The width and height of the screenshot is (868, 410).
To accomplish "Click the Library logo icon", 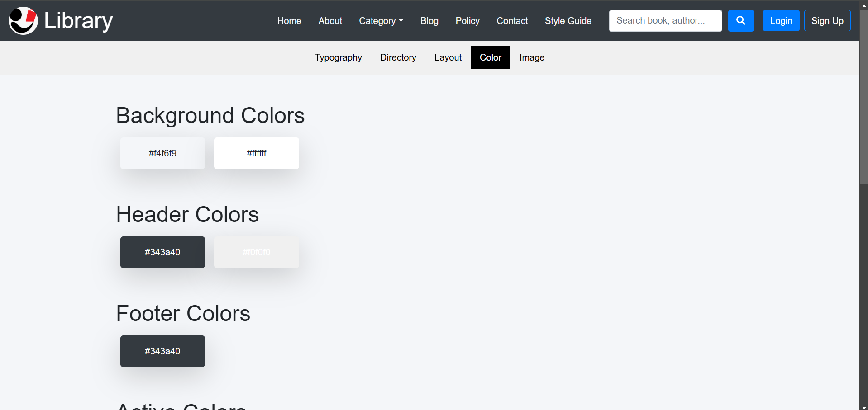I will pos(23,21).
